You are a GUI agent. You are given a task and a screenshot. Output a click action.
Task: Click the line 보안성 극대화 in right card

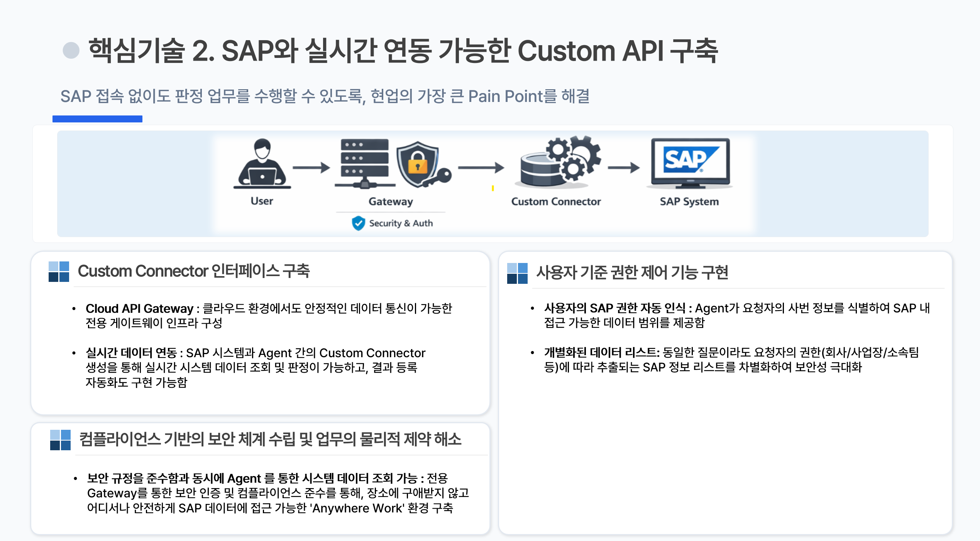point(829,367)
